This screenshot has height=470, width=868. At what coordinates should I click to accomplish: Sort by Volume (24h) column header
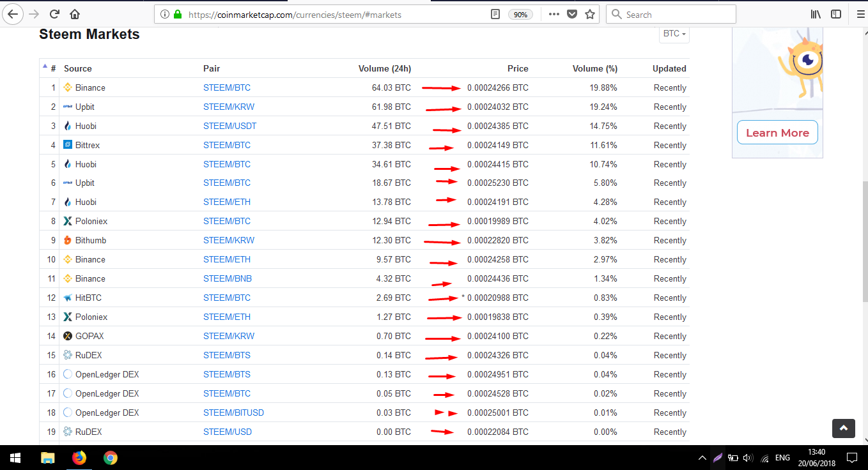tap(384, 68)
